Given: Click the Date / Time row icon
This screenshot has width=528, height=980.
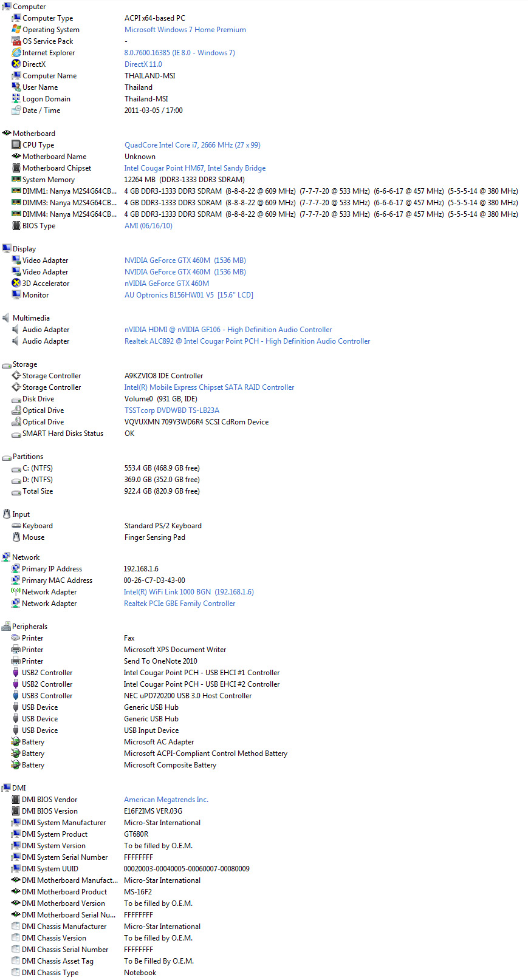Looking at the screenshot, I should click(x=16, y=111).
